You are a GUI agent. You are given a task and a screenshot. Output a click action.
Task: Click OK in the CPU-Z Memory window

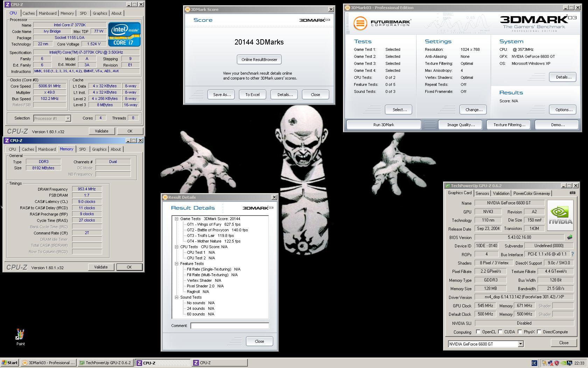(129, 267)
